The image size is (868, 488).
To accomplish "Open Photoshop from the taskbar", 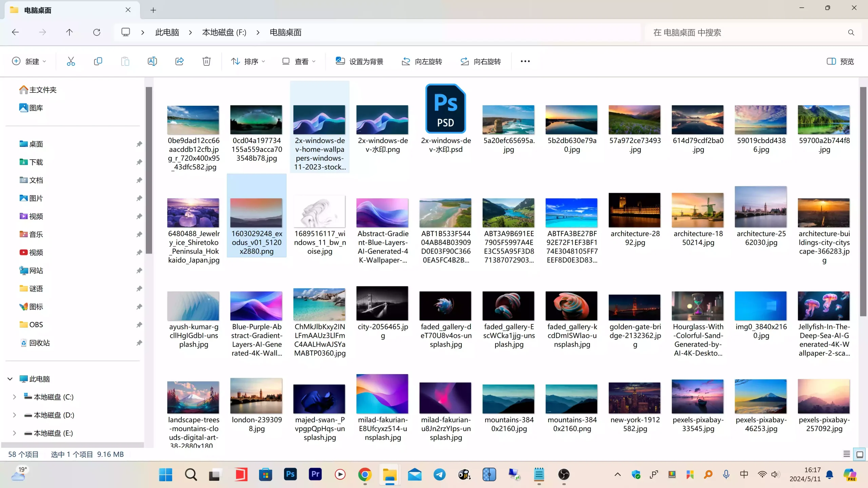I will tap(291, 474).
